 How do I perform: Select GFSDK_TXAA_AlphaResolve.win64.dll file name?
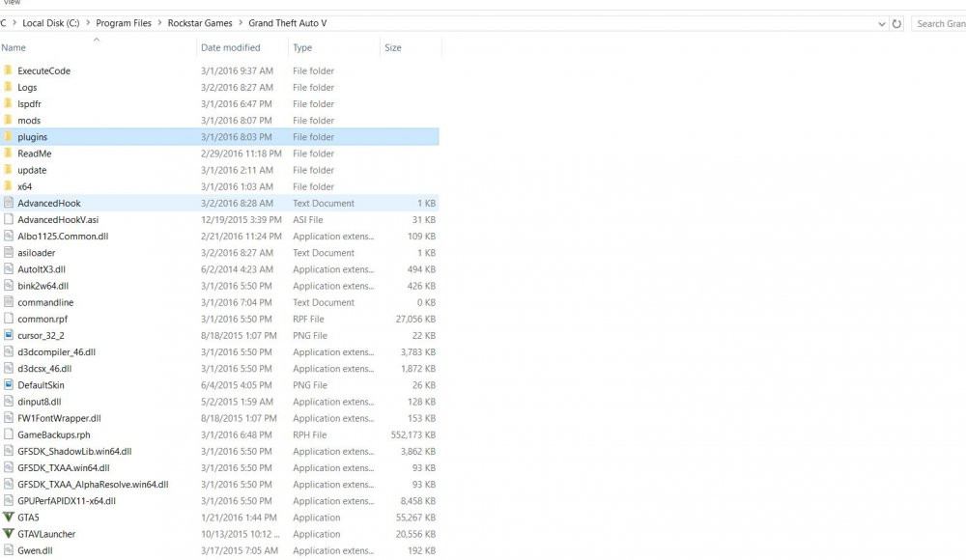pyautogui.click(x=93, y=485)
